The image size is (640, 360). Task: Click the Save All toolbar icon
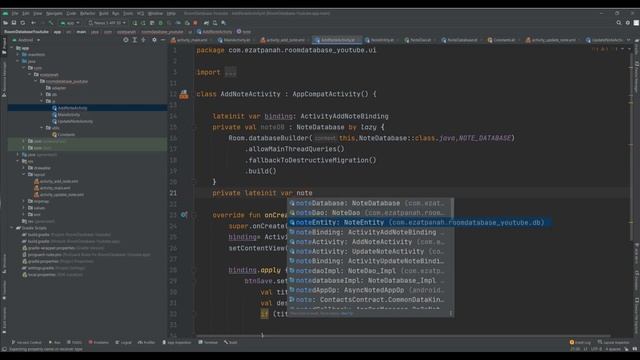tap(14, 23)
